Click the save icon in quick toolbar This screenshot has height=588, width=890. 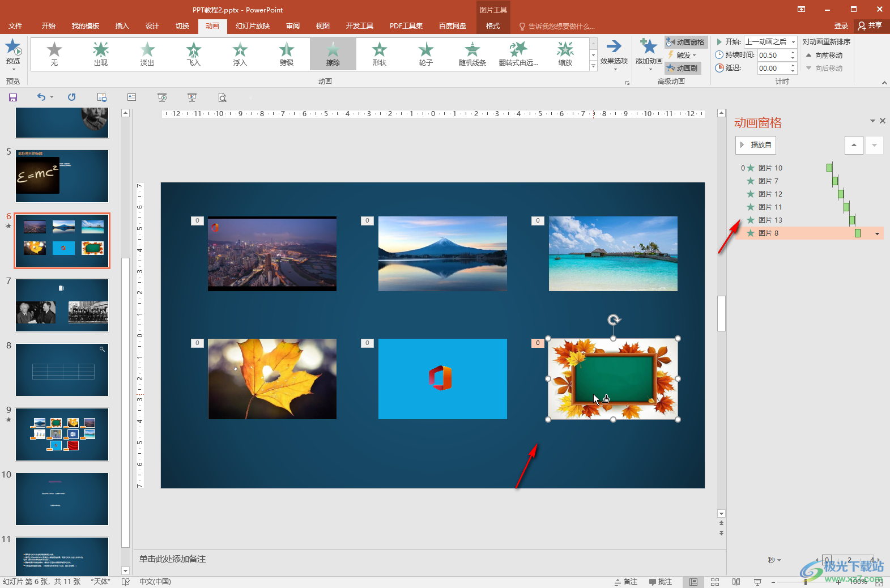pos(13,97)
